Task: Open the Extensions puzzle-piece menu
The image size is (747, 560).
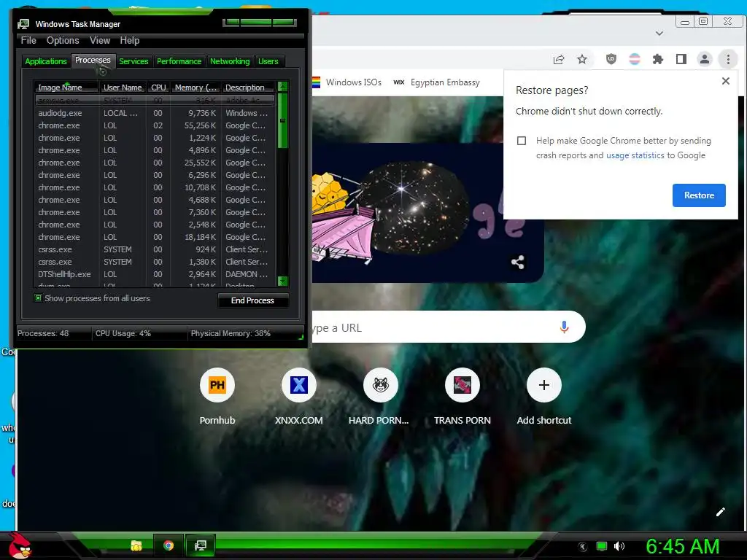Action: 658,59
